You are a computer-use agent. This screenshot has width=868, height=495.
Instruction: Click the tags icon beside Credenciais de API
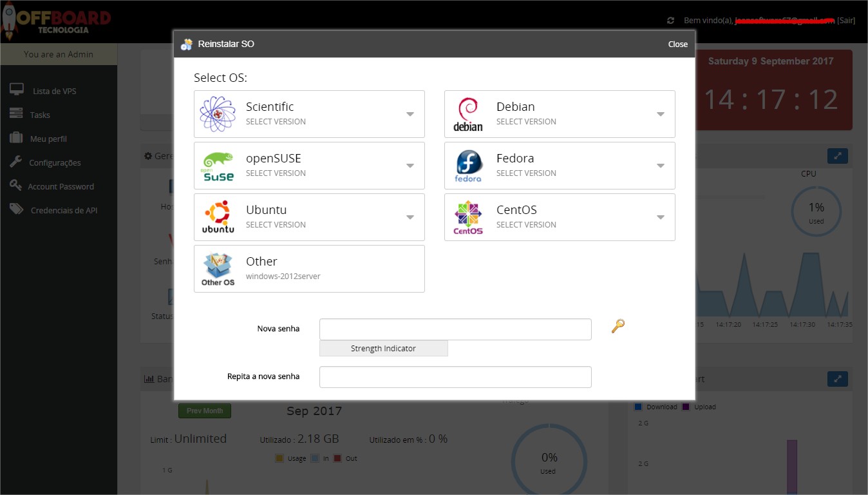click(x=17, y=209)
